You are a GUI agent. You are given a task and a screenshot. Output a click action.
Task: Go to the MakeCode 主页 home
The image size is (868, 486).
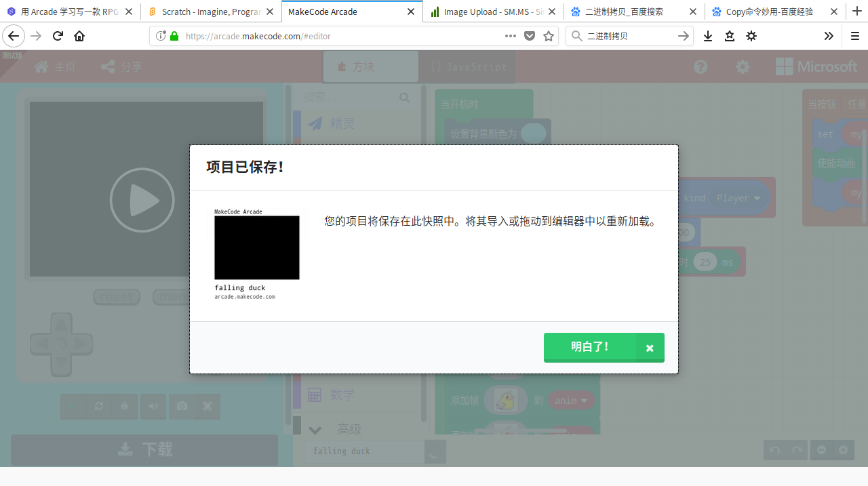55,66
